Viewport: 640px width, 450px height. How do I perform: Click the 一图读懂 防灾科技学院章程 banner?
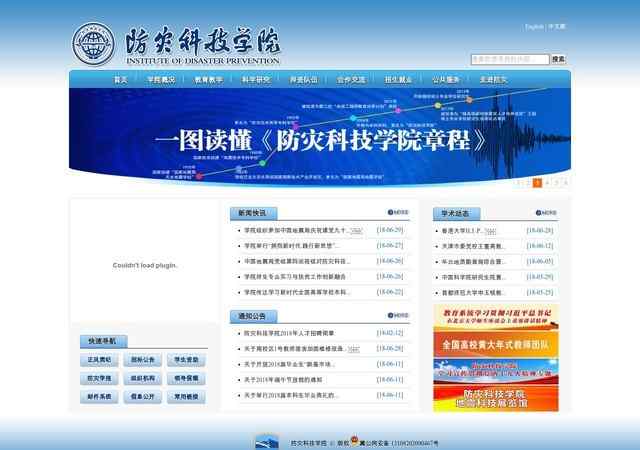pyautogui.click(x=320, y=136)
